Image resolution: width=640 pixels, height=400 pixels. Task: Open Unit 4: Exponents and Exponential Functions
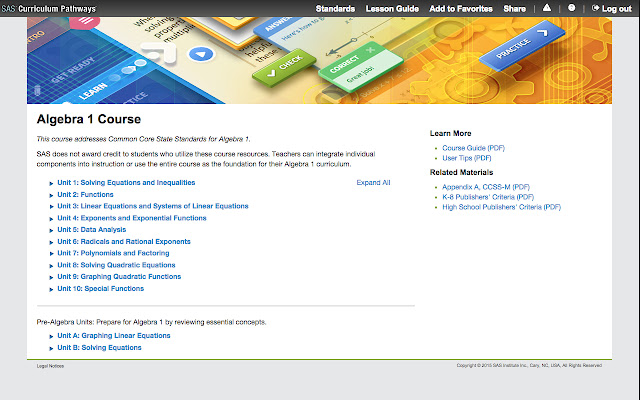coord(132,218)
